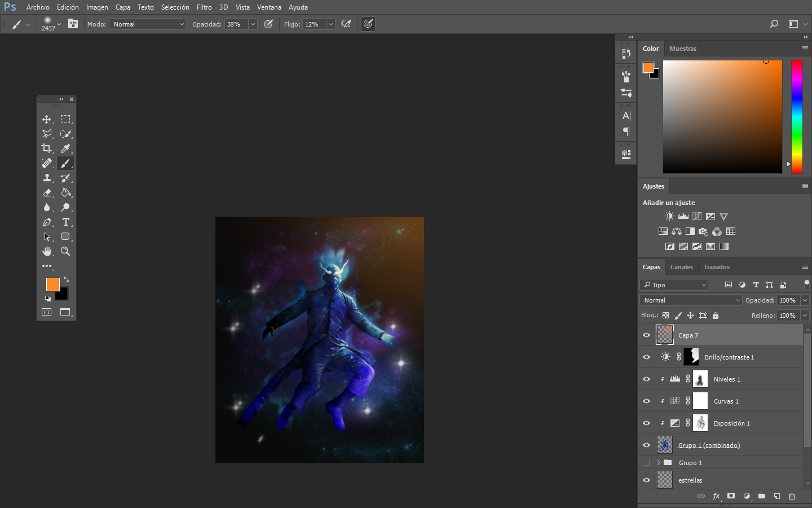Select the Blur tool
This screenshot has height=508, width=812.
[x=47, y=207]
